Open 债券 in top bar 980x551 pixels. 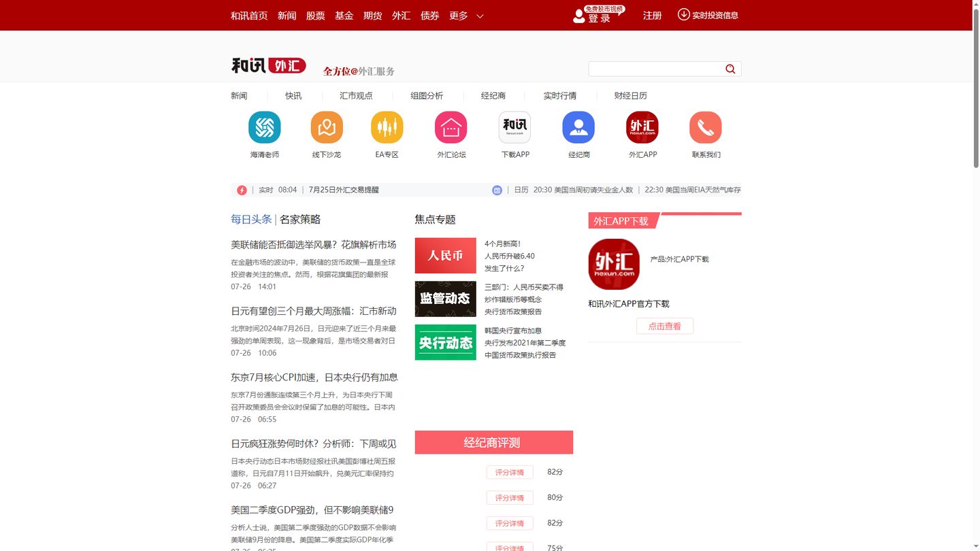430,16
